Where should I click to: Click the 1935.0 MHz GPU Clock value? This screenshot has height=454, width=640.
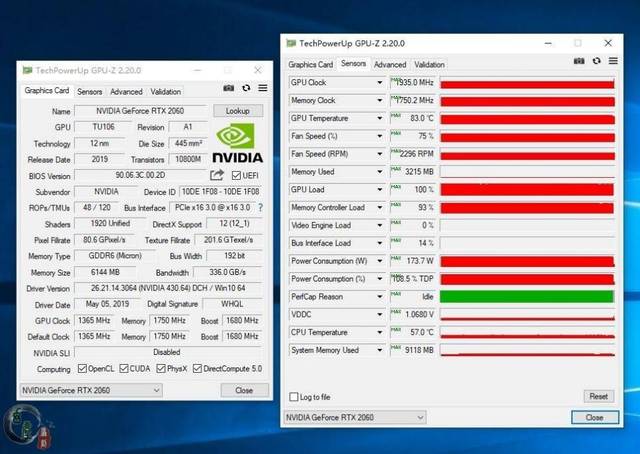[x=413, y=82]
